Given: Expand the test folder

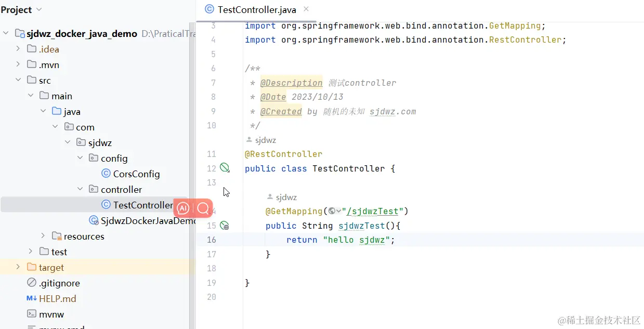Looking at the screenshot, I should click(x=31, y=252).
